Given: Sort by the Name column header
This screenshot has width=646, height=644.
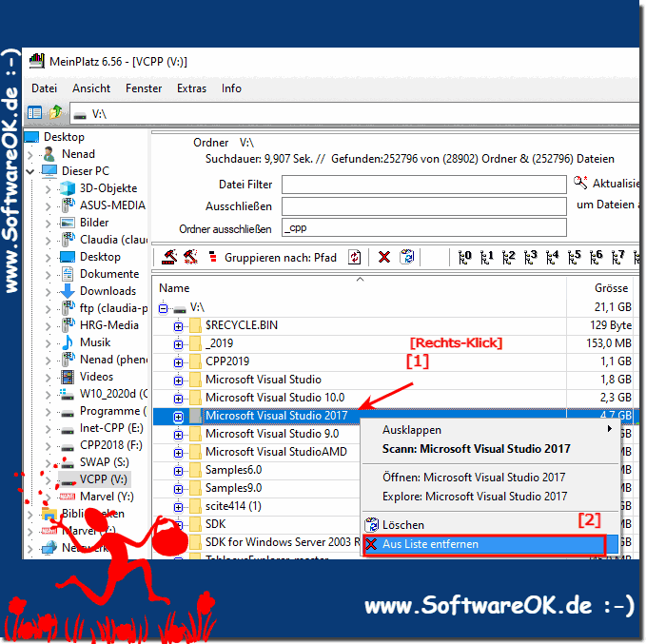Looking at the screenshot, I should pos(174,288).
